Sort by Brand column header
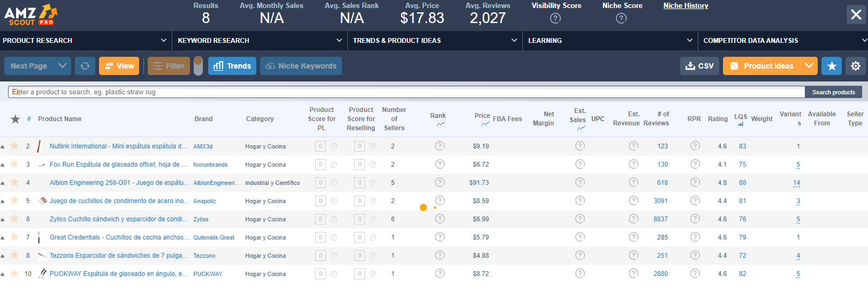868x291 pixels. [x=203, y=119]
